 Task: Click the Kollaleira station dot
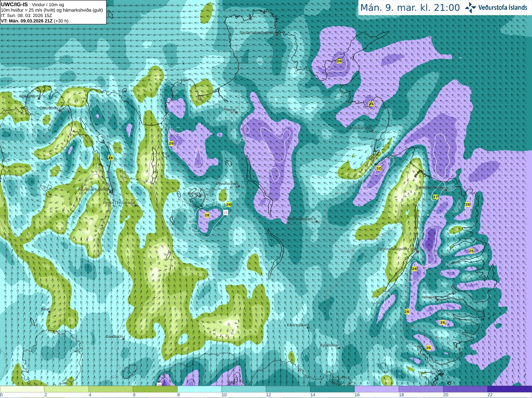437,299
